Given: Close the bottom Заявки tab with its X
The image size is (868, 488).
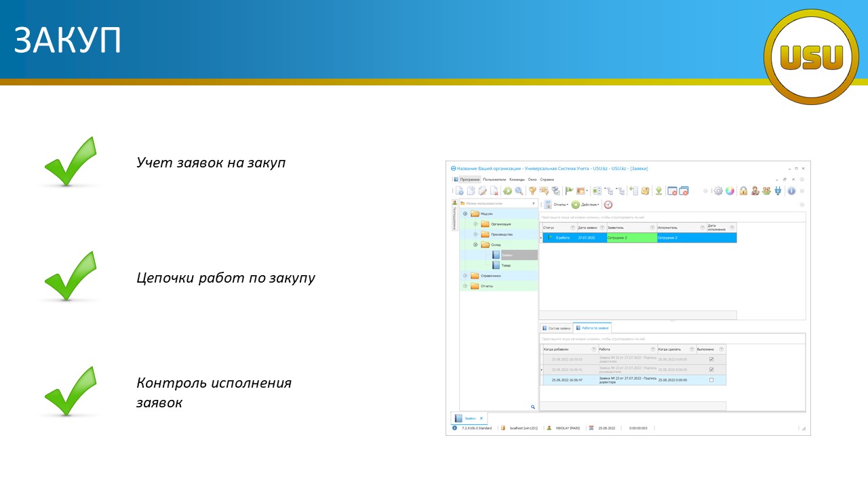Looking at the screenshot, I should click(x=481, y=419).
